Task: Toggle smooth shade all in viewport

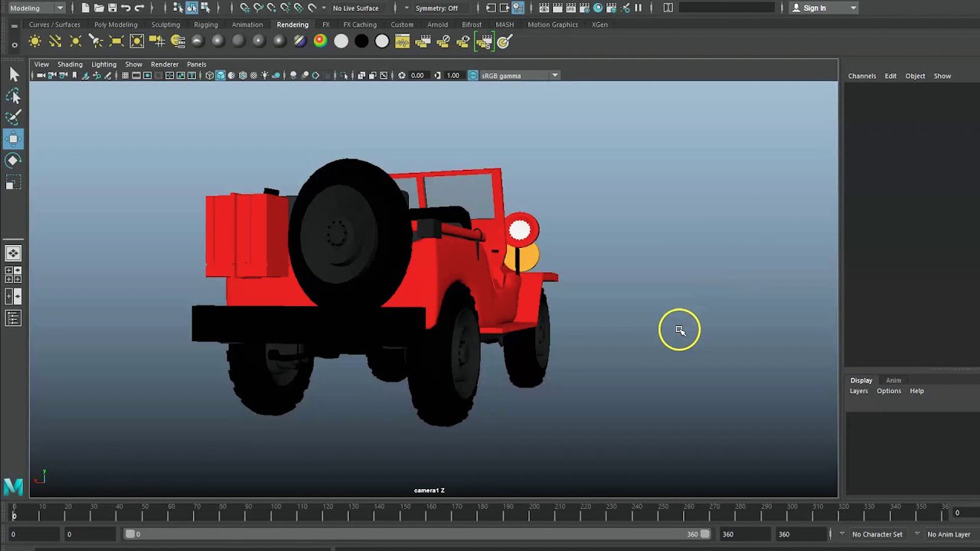Action: tap(220, 75)
